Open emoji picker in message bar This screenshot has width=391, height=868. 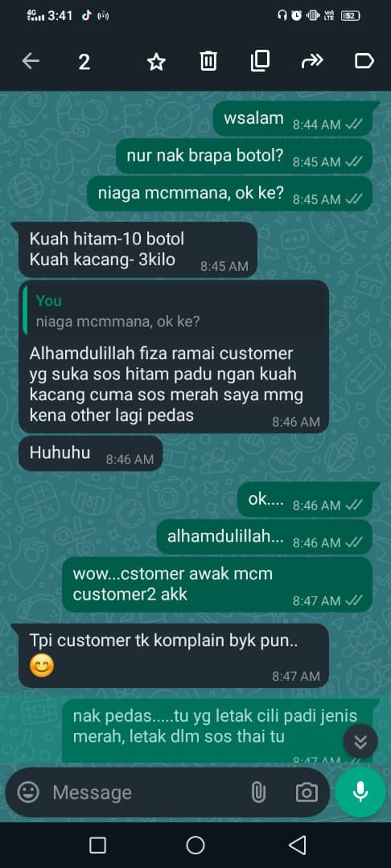pos(28,792)
